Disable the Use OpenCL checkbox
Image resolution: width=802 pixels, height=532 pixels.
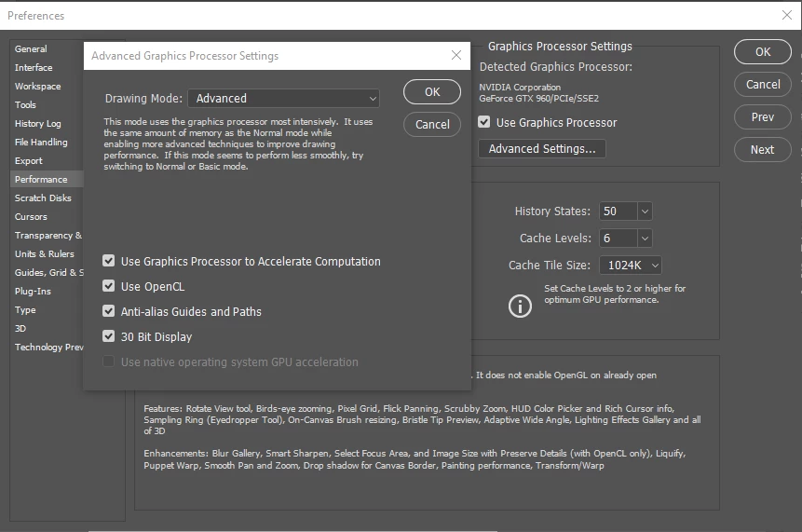tap(108, 286)
